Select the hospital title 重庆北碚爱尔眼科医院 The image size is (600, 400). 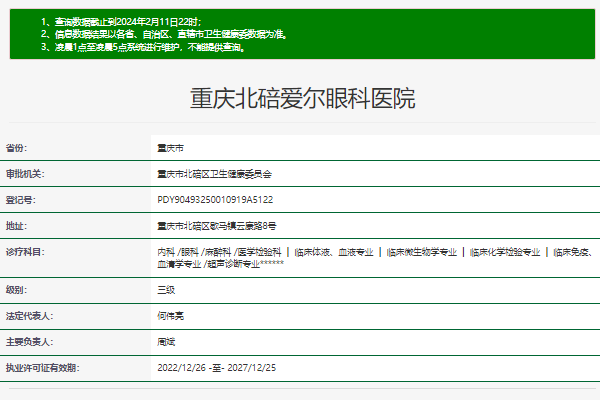pos(302,99)
